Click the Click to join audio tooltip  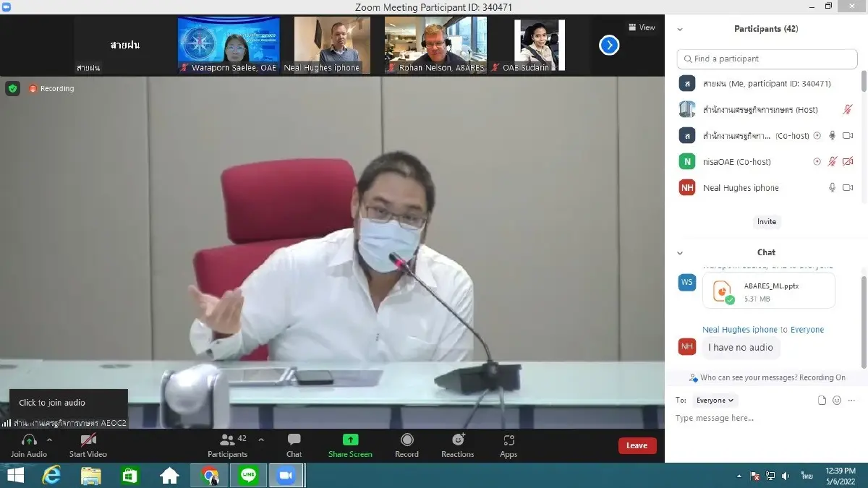coord(69,403)
